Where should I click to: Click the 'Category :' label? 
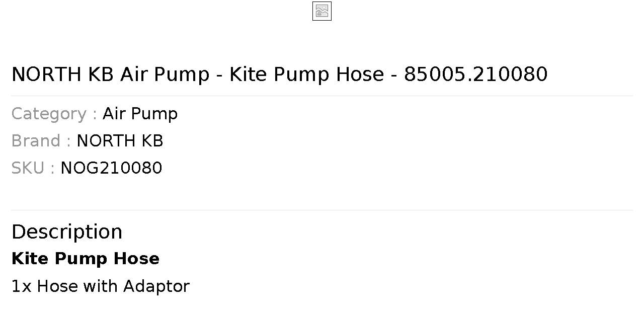[54, 114]
